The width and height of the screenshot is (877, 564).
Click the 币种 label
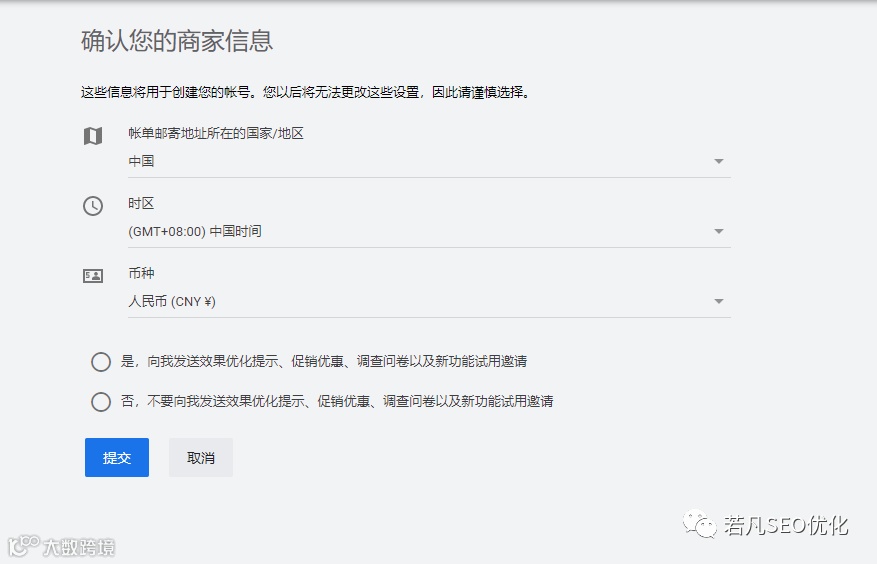click(141, 273)
